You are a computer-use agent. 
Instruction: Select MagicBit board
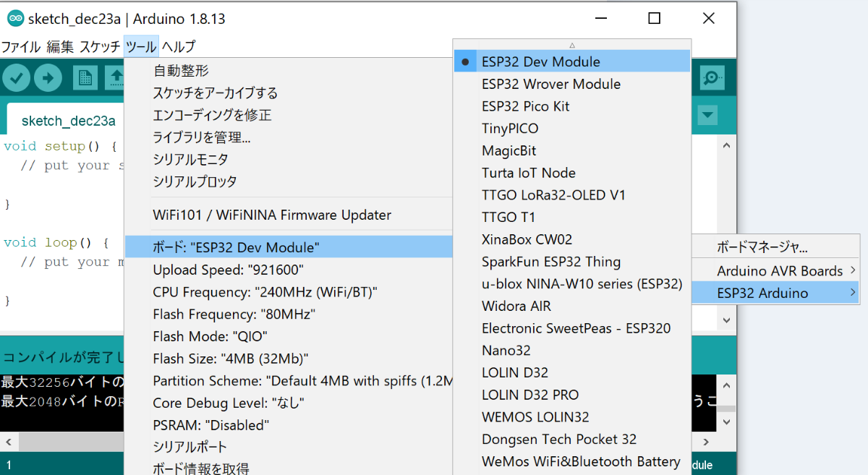point(572,150)
